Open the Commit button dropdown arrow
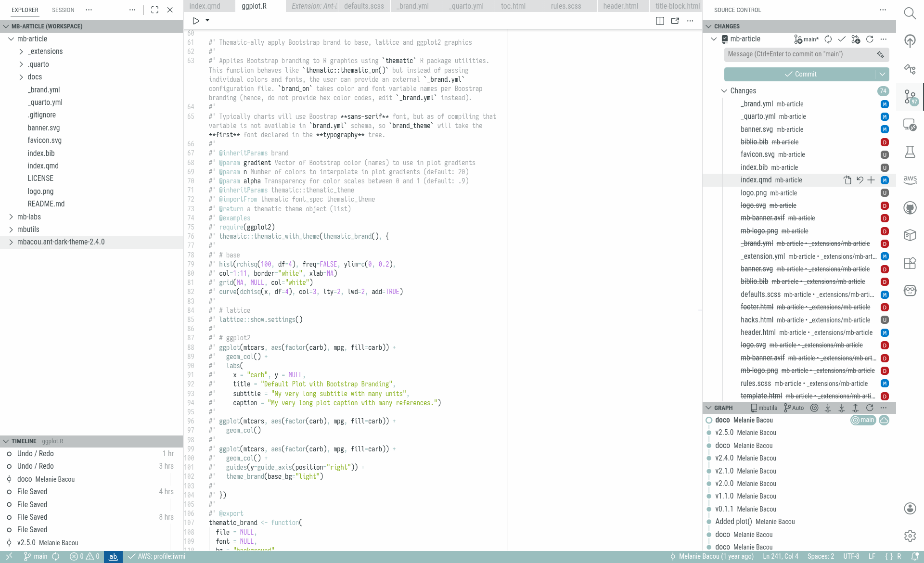Viewport: 924px width, 563px height. coord(882,74)
